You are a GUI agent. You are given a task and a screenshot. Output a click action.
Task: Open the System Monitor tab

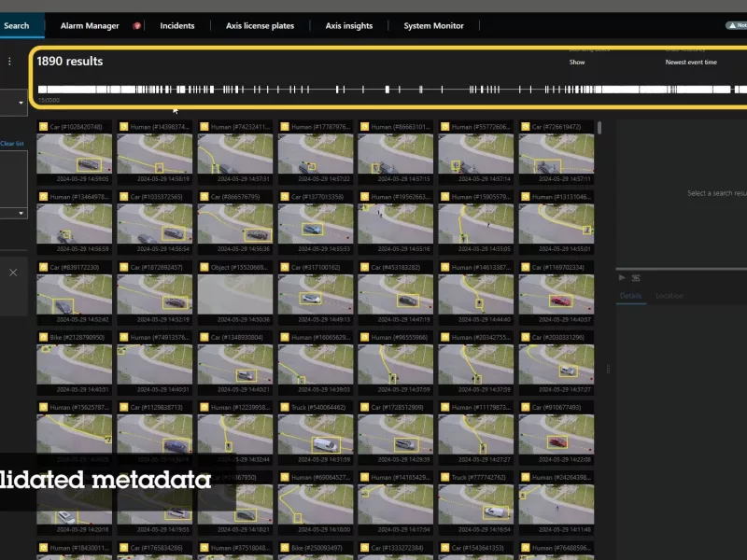click(x=433, y=26)
